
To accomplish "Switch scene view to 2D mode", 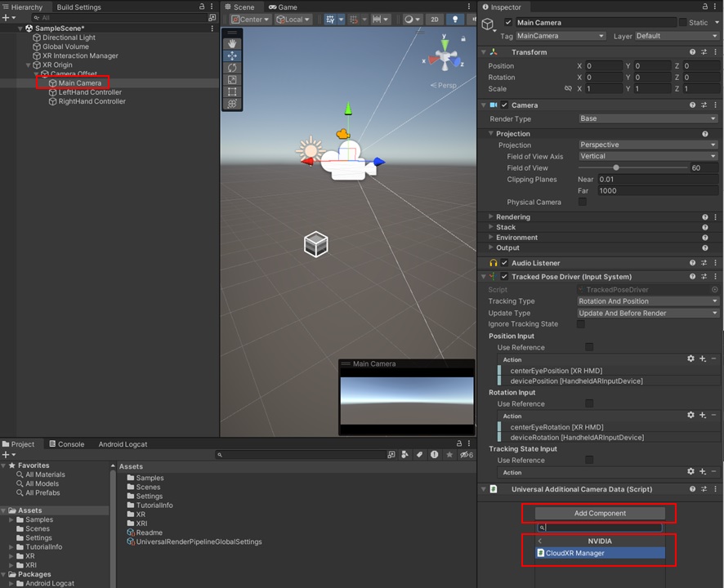I will (436, 20).
